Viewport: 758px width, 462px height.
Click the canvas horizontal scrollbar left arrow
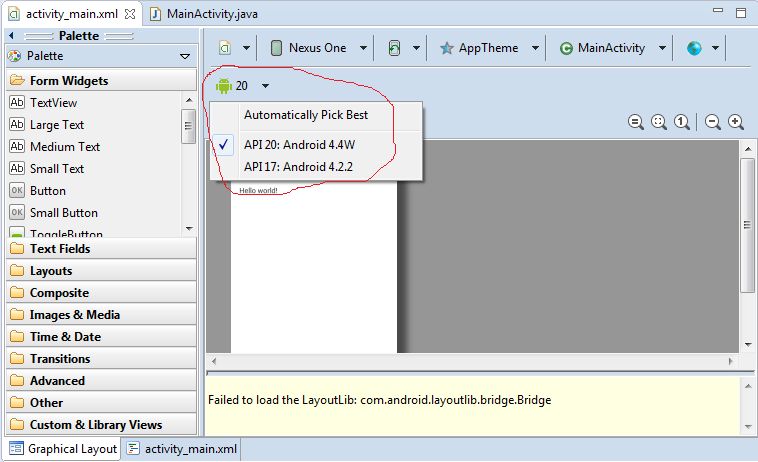[x=214, y=361]
